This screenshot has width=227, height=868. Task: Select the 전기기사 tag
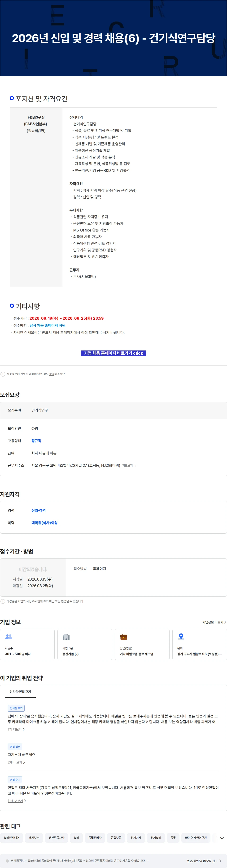pyautogui.click(x=136, y=838)
